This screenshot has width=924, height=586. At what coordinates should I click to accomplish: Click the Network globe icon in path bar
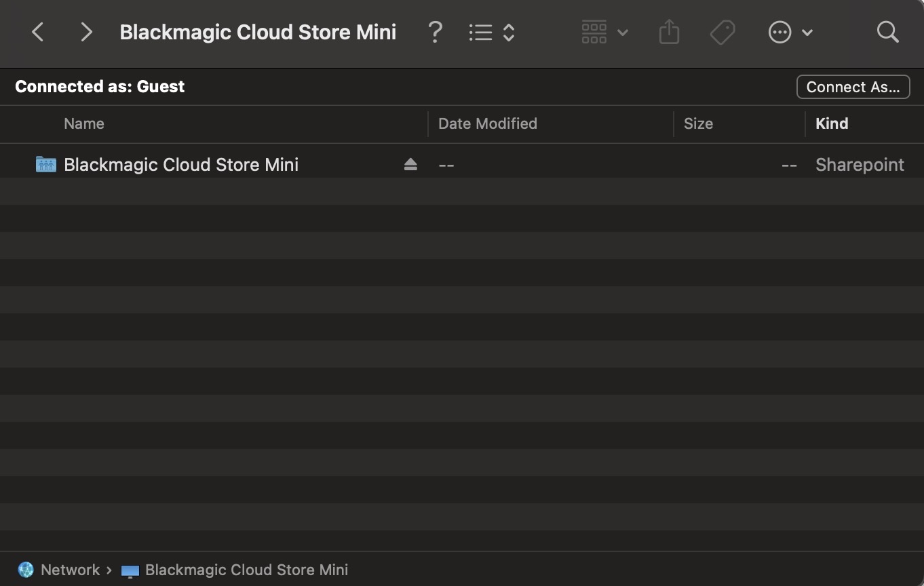tap(26, 570)
